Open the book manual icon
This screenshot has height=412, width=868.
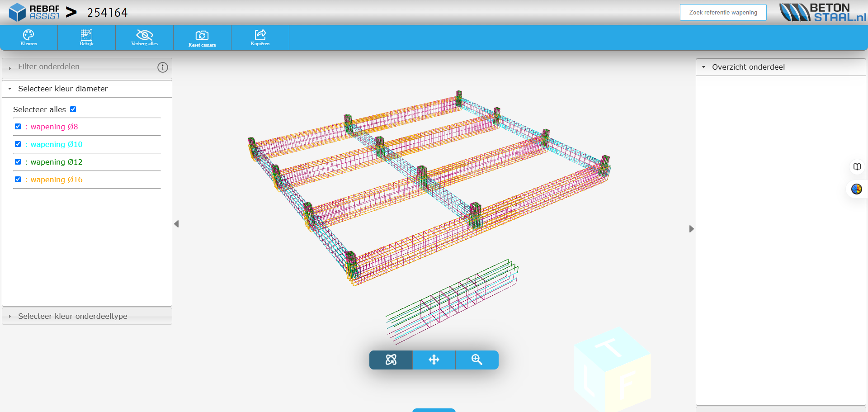(x=857, y=167)
